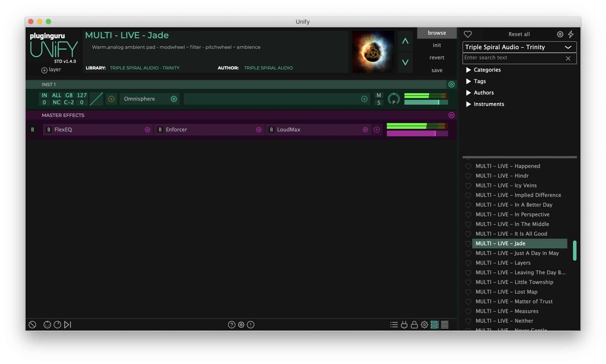The height and width of the screenshot is (364, 606).
Task: Favorite the MULTI – LIVE – Jade patch
Action: [468, 244]
